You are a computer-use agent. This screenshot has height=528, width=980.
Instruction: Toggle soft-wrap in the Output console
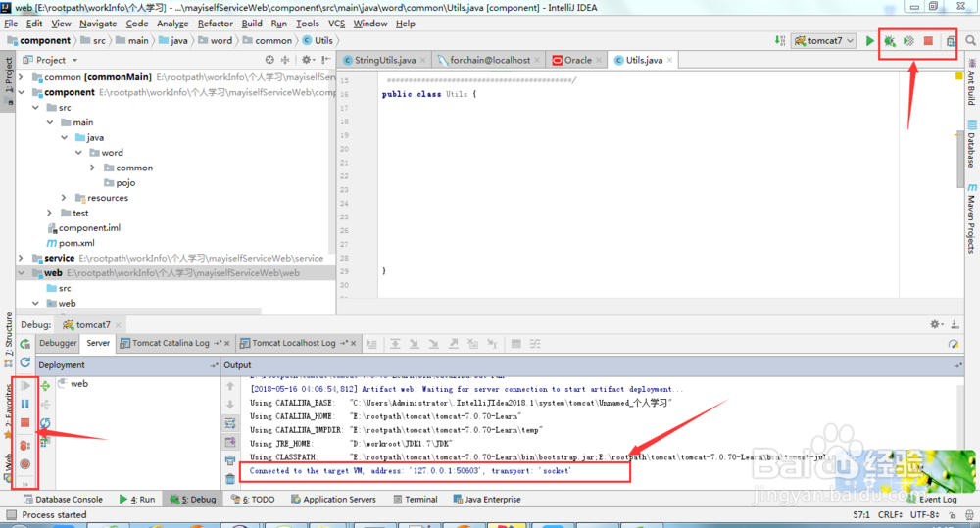pos(230,423)
